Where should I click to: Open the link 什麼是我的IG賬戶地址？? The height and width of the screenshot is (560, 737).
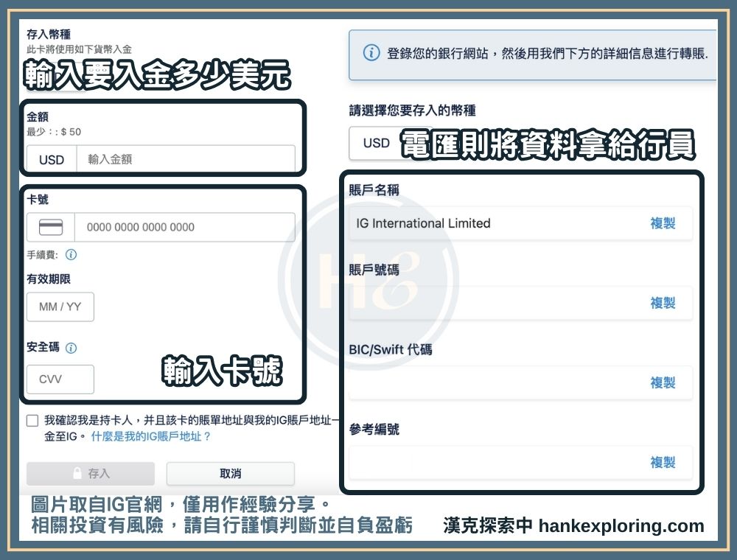pos(150,436)
